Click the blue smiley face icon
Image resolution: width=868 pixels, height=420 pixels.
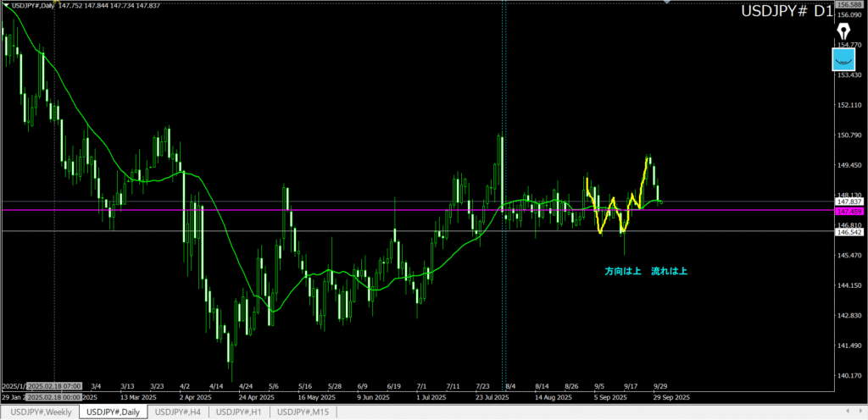click(x=844, y=58)
